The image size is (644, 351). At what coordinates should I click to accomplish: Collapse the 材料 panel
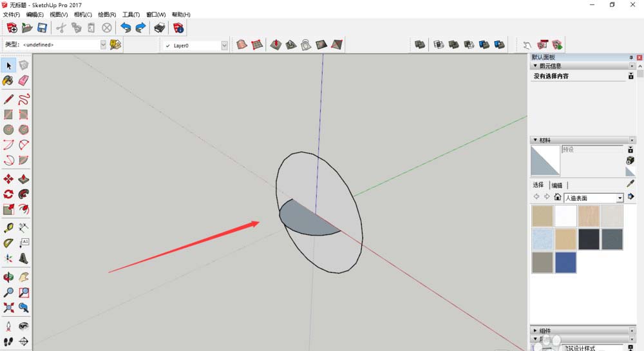pos(535,140)
